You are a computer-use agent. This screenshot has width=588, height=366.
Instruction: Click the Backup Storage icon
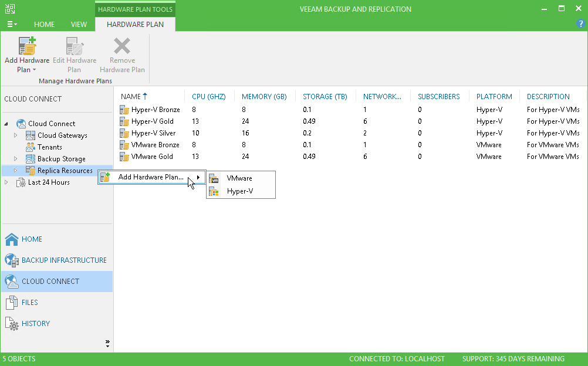(x=31, y=158)
